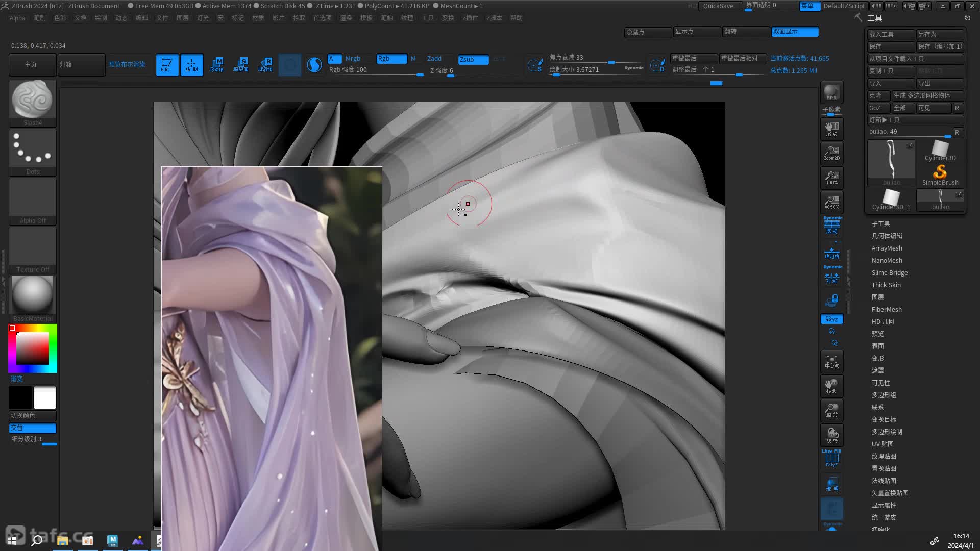Select the Rotate axis (旋转轴) tool
The height and width of the screenshot is (551, 980).
265,65
